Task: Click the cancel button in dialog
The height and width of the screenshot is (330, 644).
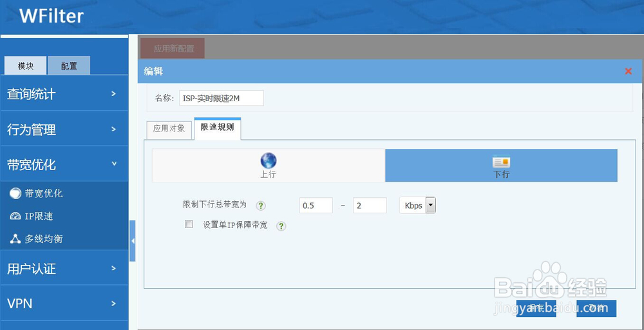Action: (x=596, y=308)
